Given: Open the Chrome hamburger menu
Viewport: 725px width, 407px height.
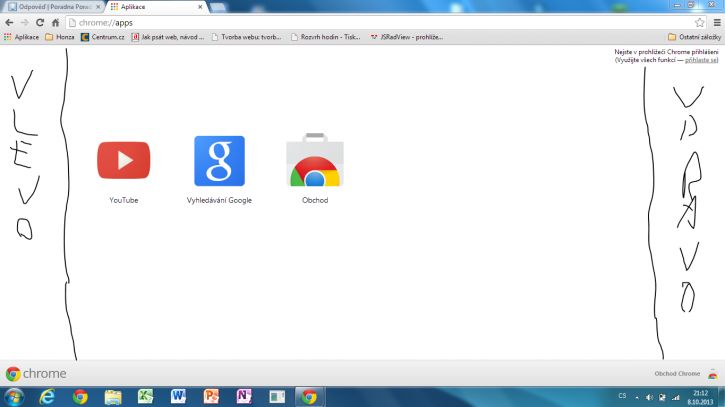Looking at the screenshot, I should click(717, 22).
